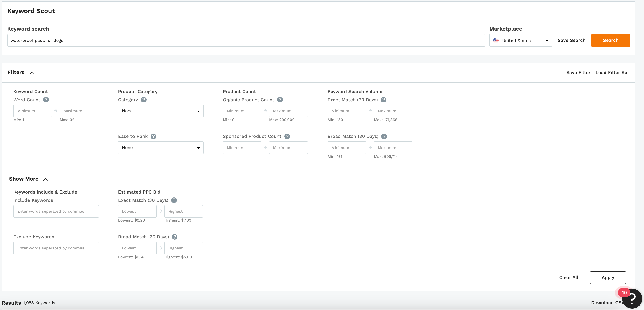This screenshot has width=644, height=310.
Task: Click the Category help question mark
Action: click(x=143, y=100)
